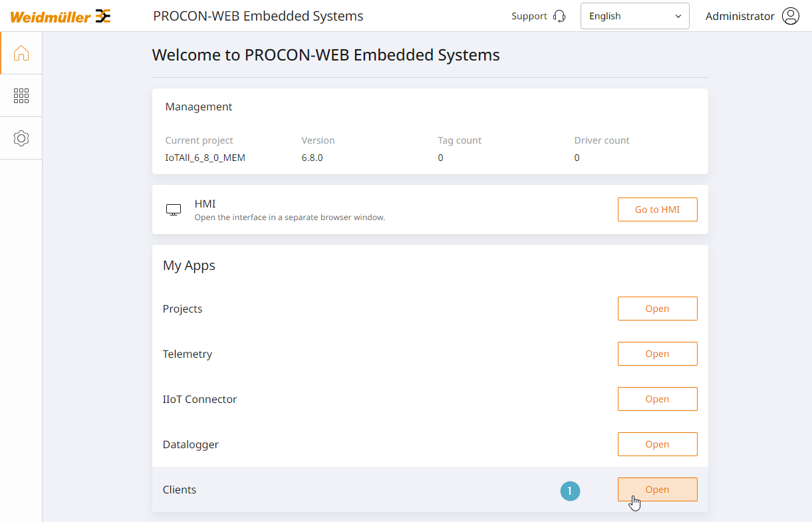Viewport: 812px width, 522px height.
Task: Click the Weidmüller logo
Action: coord(61,16)
